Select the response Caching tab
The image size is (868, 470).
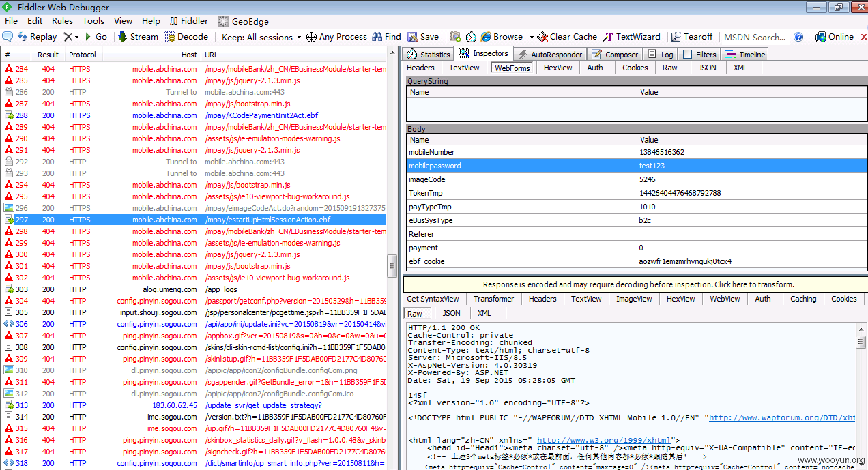point(803,299)
